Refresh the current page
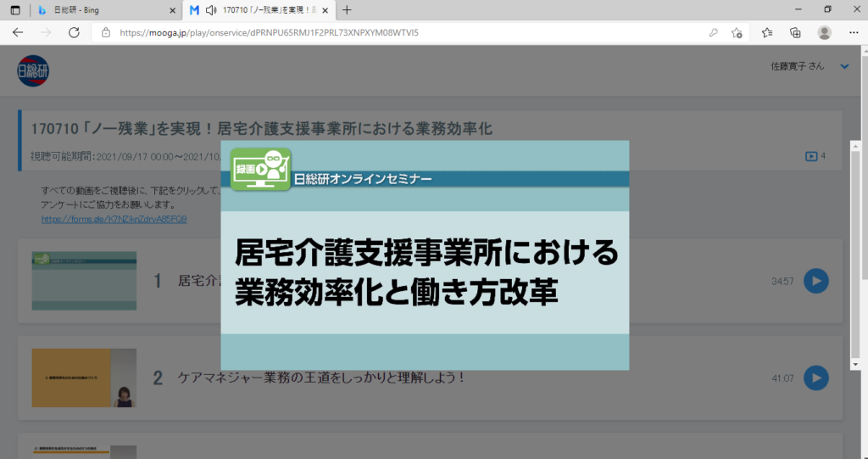The image size is (868, 459). (74, 32)
